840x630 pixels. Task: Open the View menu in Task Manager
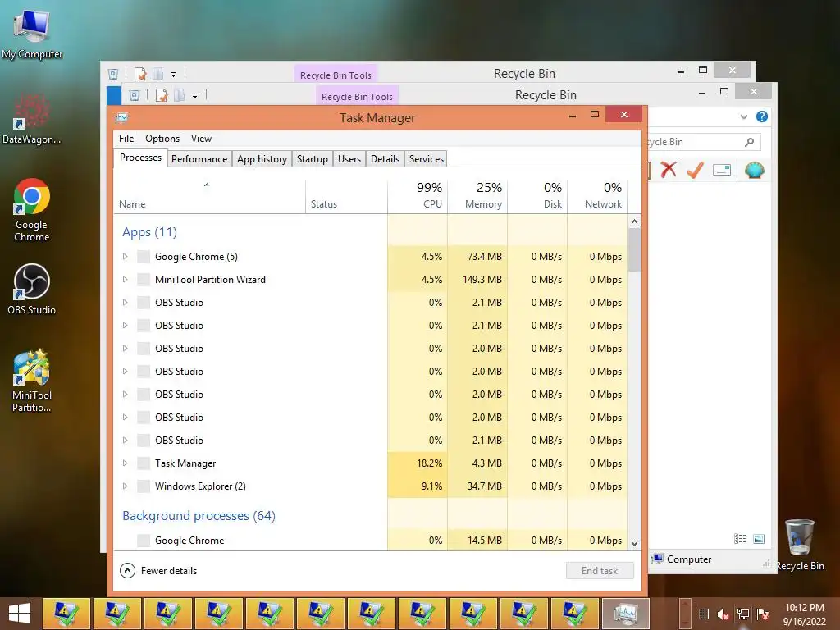click(202, 139)
